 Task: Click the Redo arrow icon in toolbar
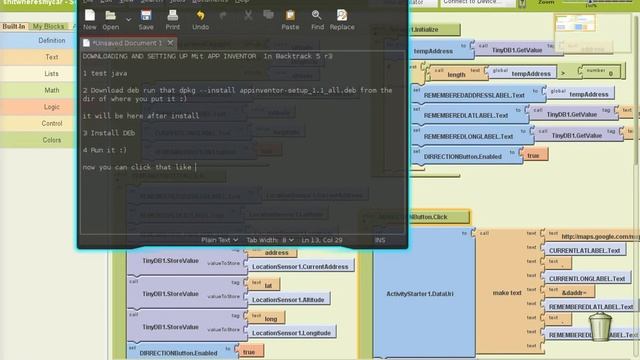point(223,16)
